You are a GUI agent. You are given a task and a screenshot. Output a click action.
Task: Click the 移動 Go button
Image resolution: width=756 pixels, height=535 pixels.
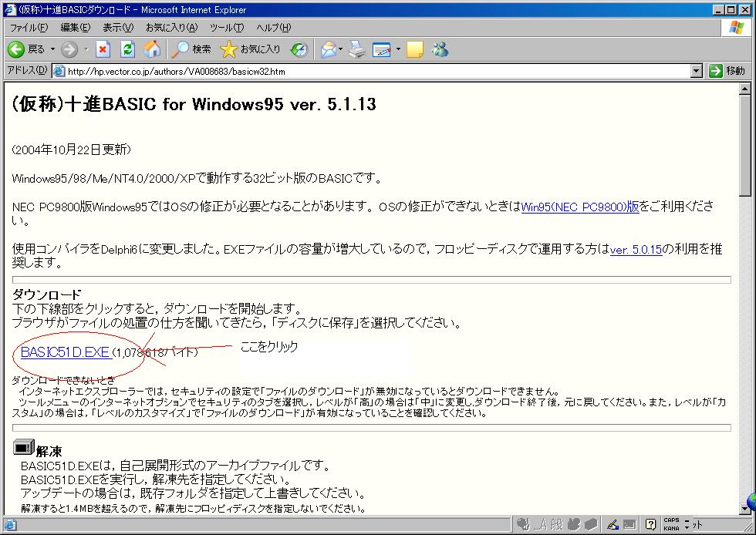pos(727,71)
